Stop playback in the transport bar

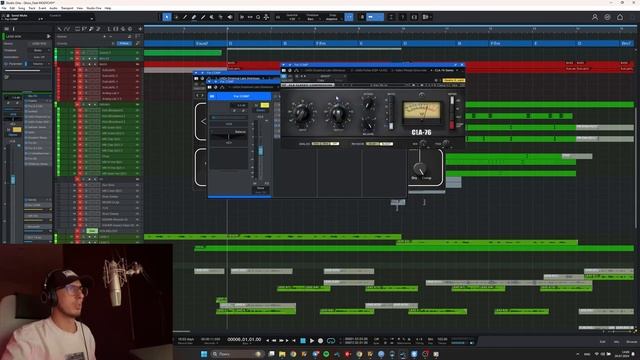click(x=303, y=340)
